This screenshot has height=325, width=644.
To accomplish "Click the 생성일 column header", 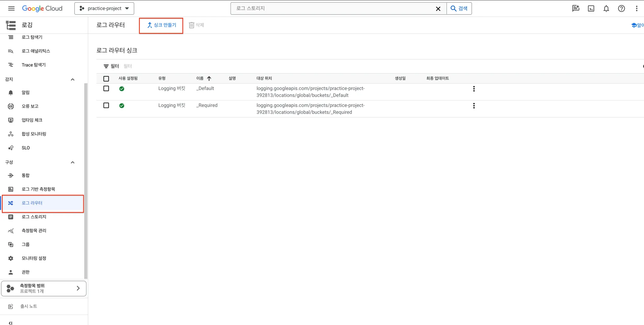I will (400, 79).
